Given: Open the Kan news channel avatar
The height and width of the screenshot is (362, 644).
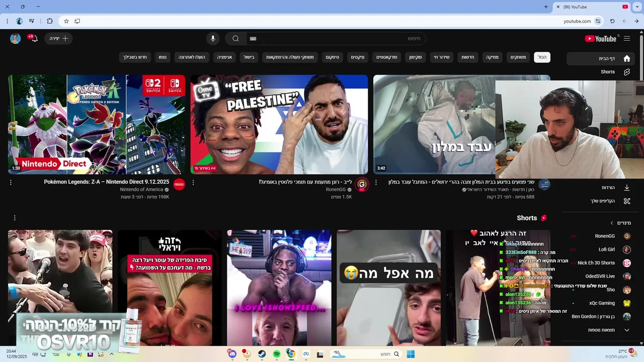Looking at the screenshot, I should pos(544,185).
